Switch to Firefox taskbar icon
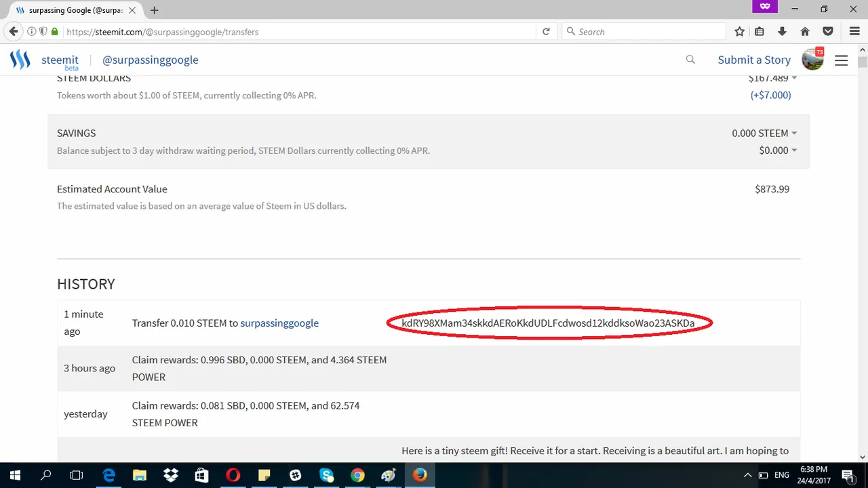 click(x=420, y=475)
